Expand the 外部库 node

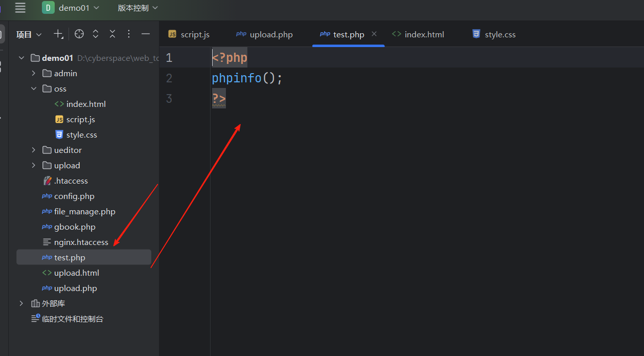click(x=21, y=303)
